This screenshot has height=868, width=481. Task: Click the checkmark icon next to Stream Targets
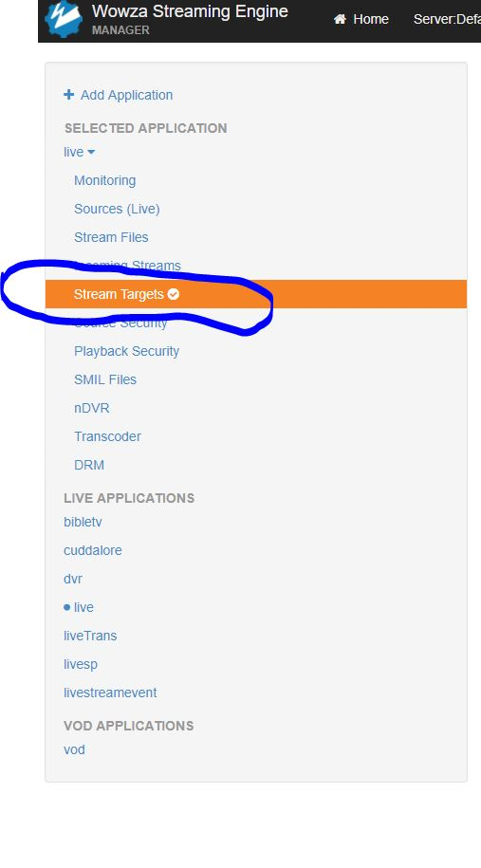174,294
